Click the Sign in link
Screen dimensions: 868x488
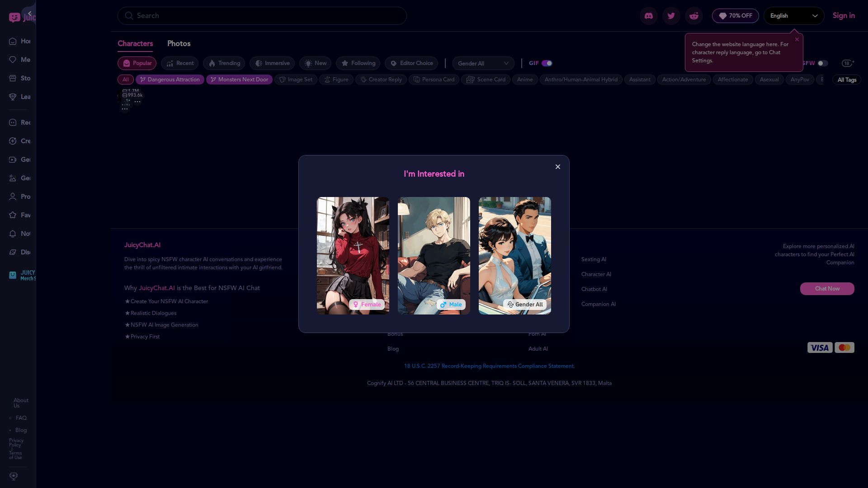point(844,16)
